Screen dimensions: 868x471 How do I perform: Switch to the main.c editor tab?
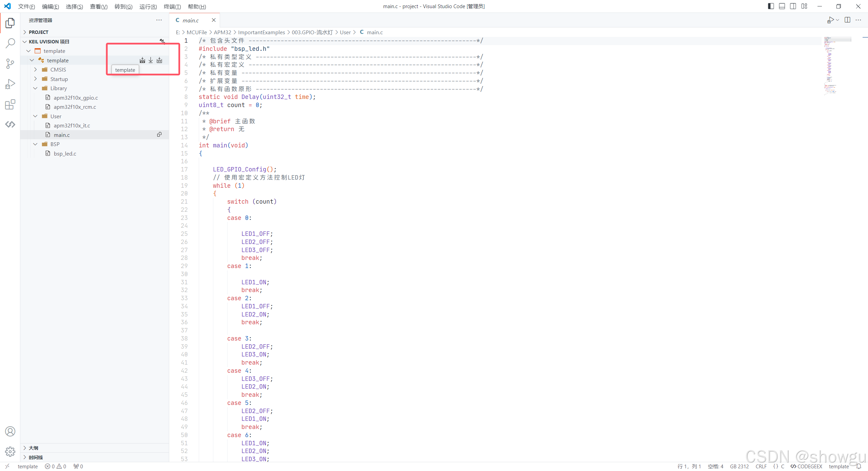coord(191,20)
